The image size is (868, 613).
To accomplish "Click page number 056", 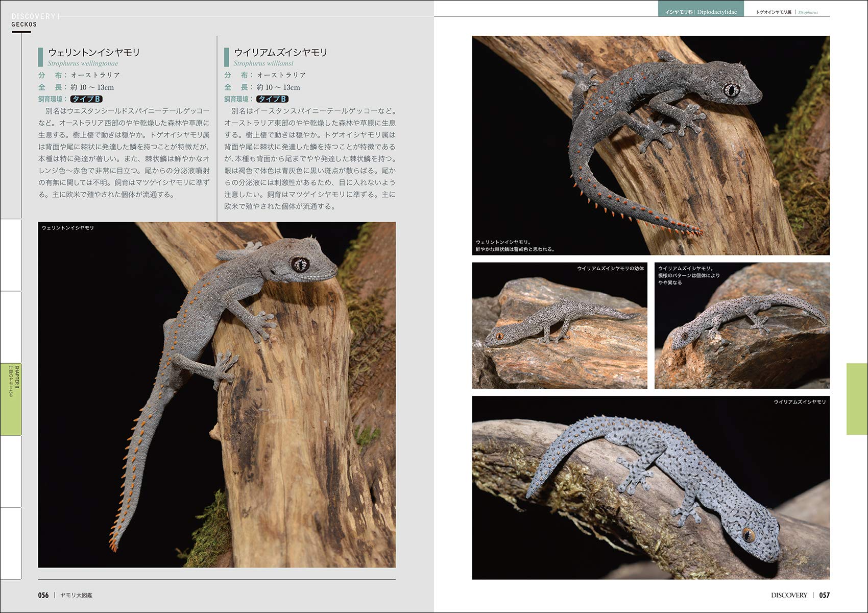I will coord(43,595).
